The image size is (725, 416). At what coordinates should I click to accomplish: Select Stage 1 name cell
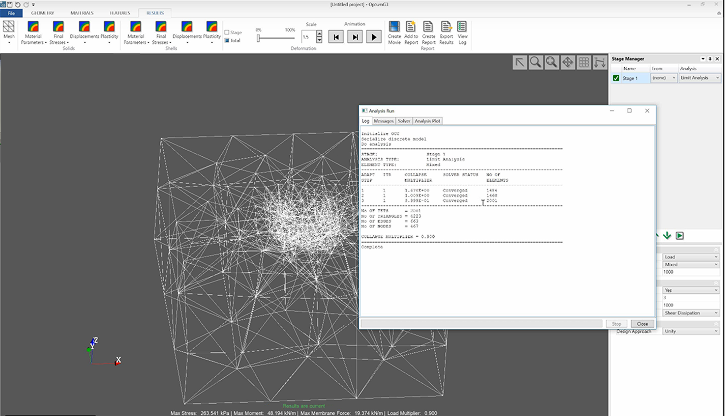[635, 78]
